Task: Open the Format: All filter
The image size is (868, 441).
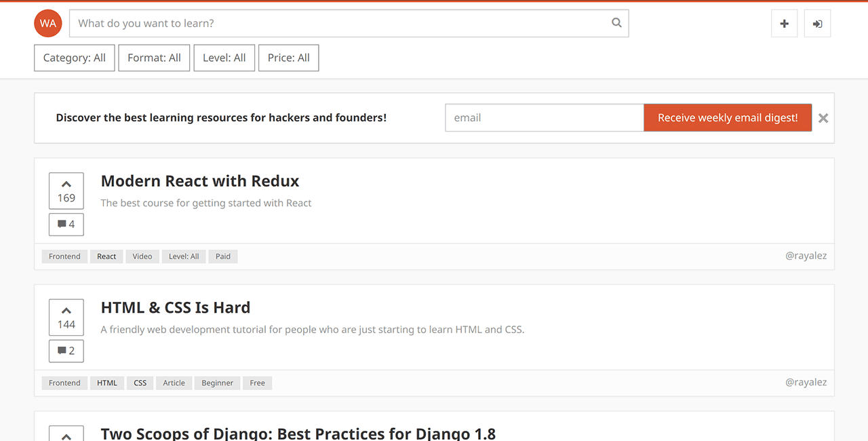Action: (154, 58)
